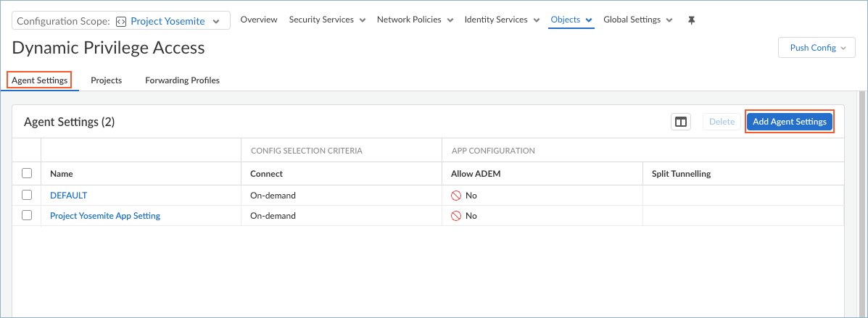Select the Project Yosemite App Setting checkbox
This screenshot has height=318, width=868.
pos(28,216)
